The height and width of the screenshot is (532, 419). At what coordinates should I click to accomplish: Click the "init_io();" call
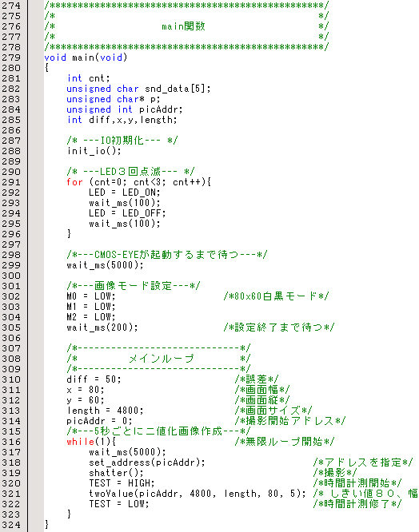(94, 151)
